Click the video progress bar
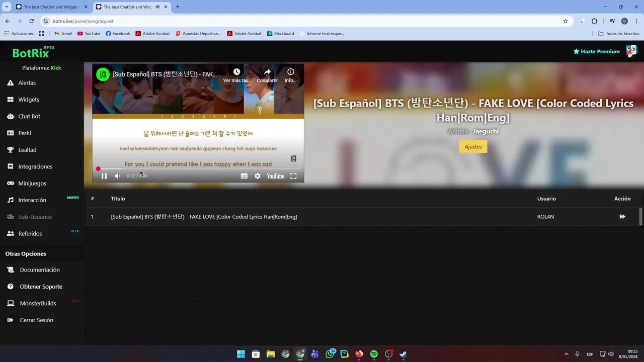The width and height of the screenshot is (644, 362). pos(198,169)
